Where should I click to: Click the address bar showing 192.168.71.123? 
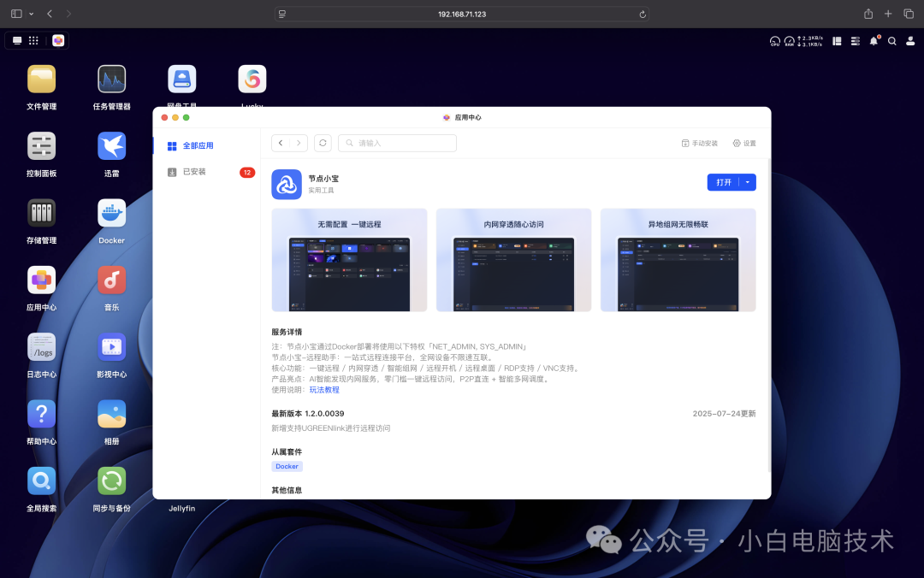pos(462,15)
